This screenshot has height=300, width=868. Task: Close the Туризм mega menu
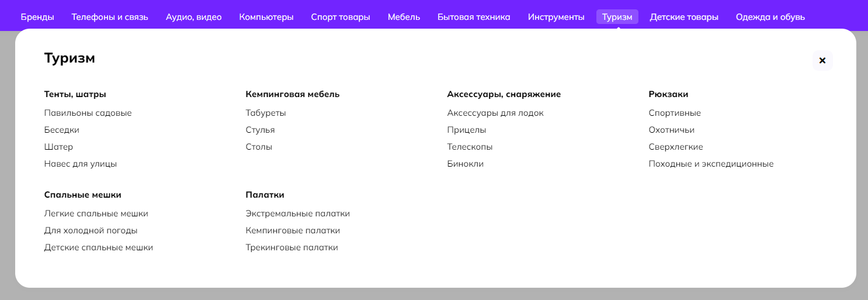coord(822,60)
